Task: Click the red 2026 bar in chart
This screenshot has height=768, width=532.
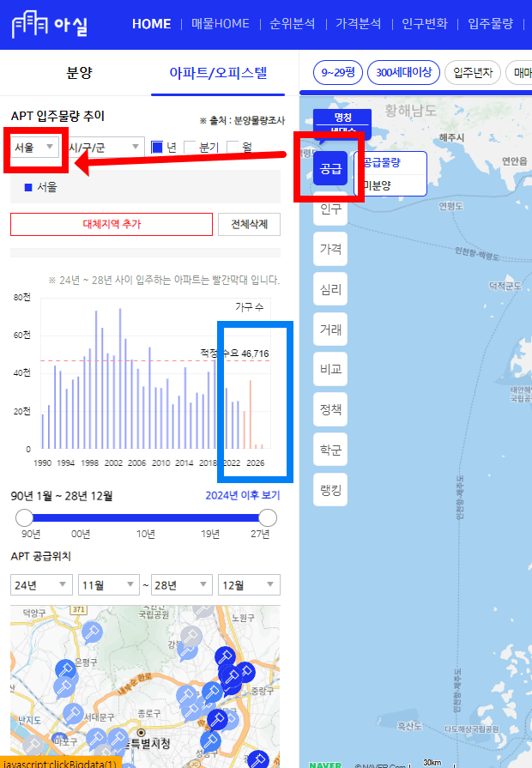Action: (x=256, y=445)
